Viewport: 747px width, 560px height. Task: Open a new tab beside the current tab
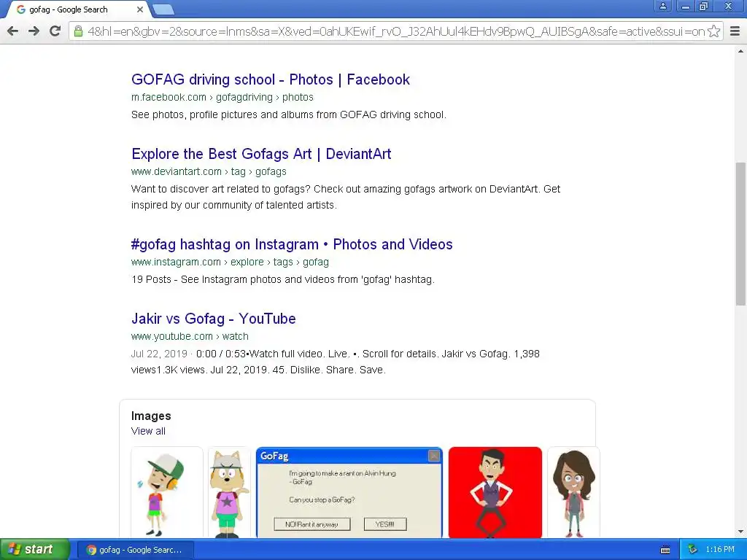click(x=163, y=9)
